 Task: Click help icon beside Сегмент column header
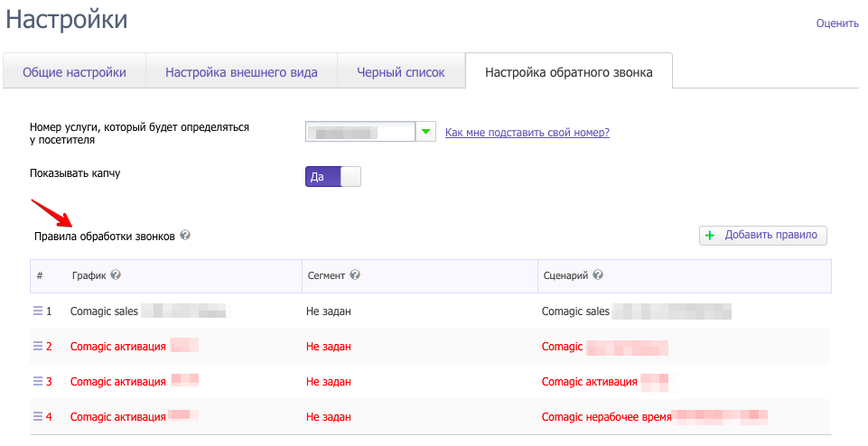(355, 275)
